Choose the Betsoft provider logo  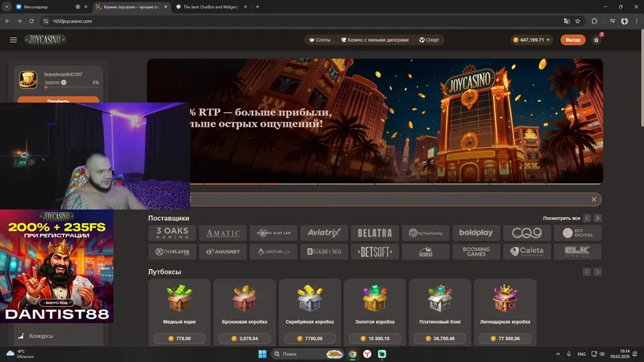coord(374,252)
